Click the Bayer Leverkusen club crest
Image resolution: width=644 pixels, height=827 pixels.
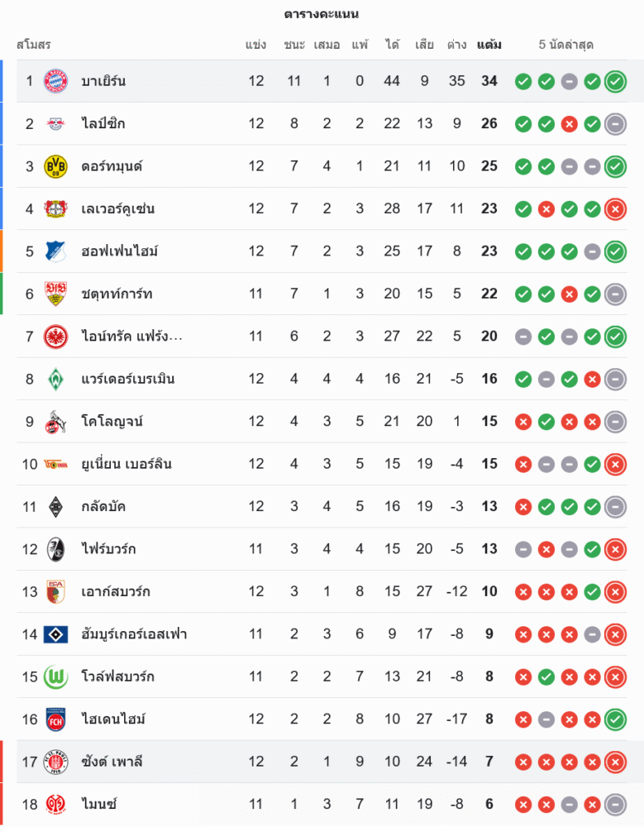[x=55, y=209]
